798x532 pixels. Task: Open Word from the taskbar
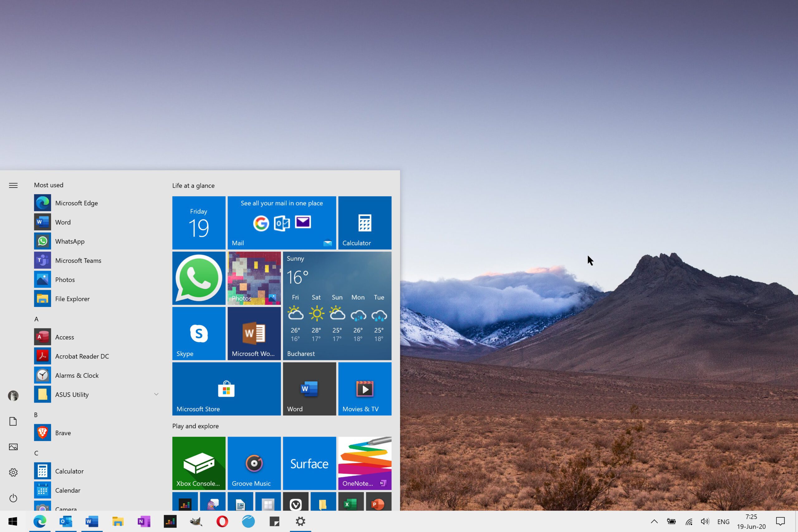[92, 521]
